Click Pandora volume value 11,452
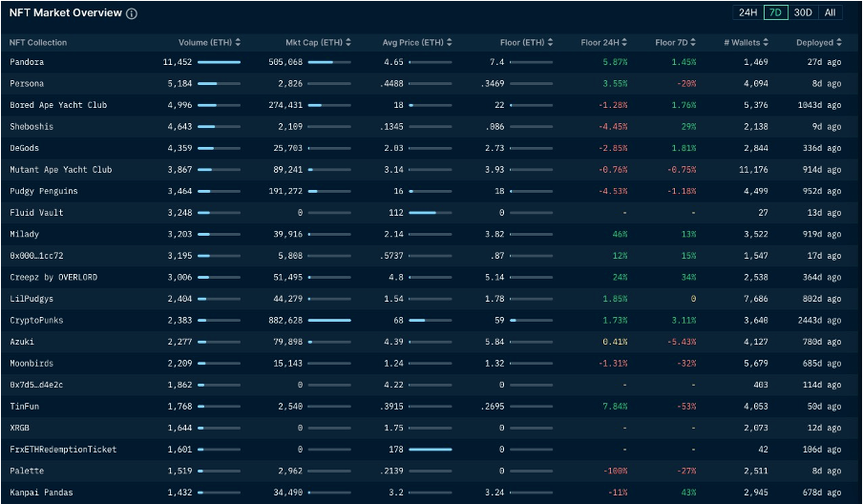The width and height of the screenshot is (863, 504). point(178,62)
